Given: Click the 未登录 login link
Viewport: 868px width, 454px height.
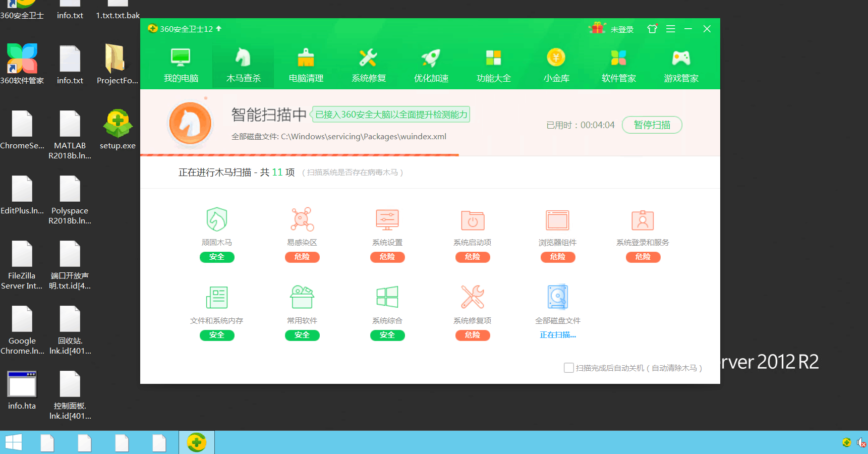Looking at the screenshot, I should pyautogui.click(x=622, y=30).
